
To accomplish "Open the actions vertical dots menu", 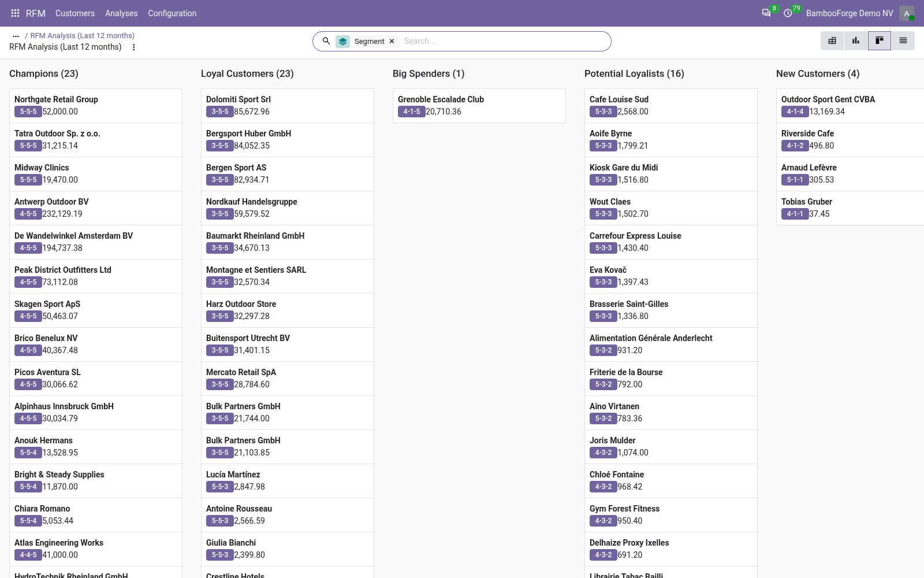I will 134,47.
